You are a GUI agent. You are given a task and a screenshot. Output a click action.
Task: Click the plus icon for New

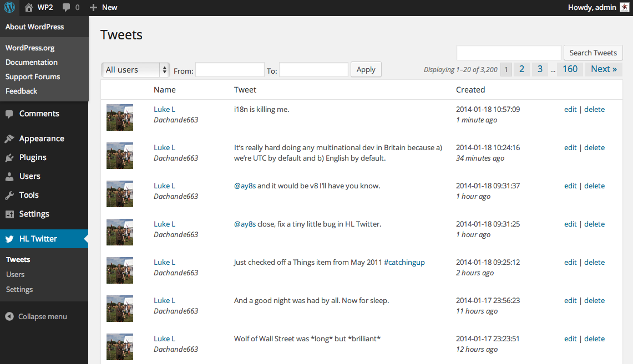point(93,8)
